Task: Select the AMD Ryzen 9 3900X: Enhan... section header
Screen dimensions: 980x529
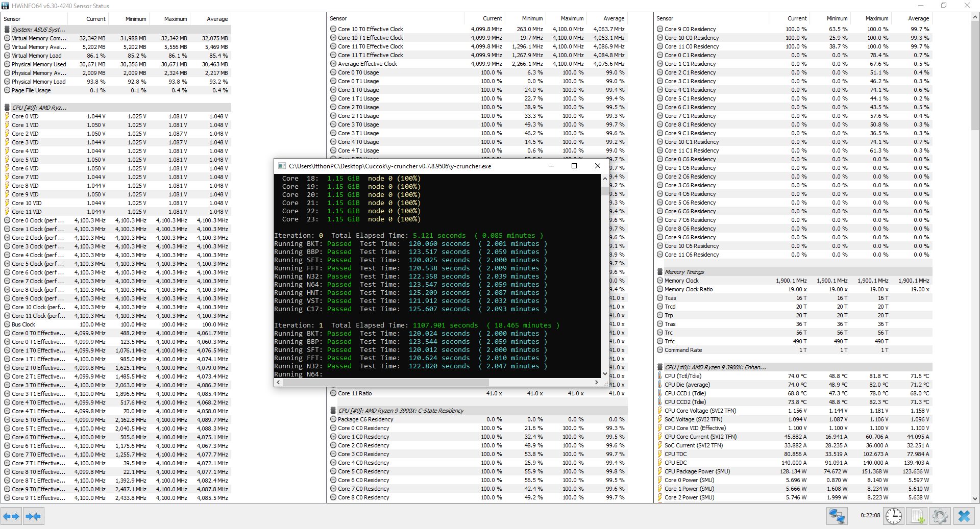Action: 794,367
